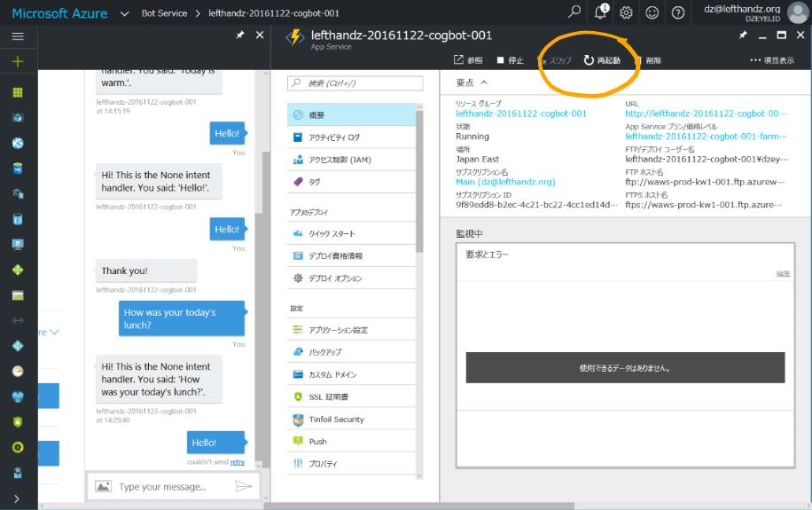Pin the chat blade with its pin icon
The width and height of the screenshot is (812, 510).
(x=240, y=35)
